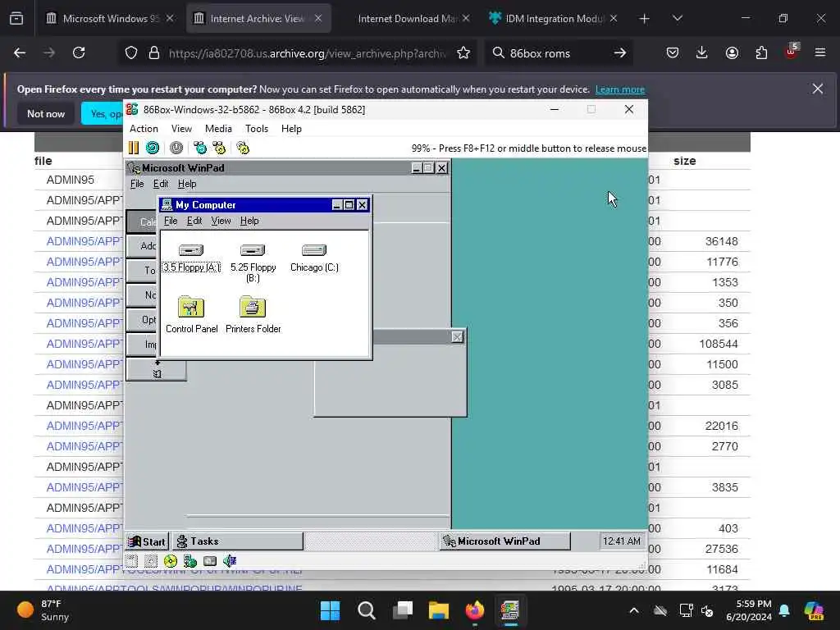The image size is (840, 630).
Task: Click the first floppy status icon in 86Box status bar
Action: point(132,561)
